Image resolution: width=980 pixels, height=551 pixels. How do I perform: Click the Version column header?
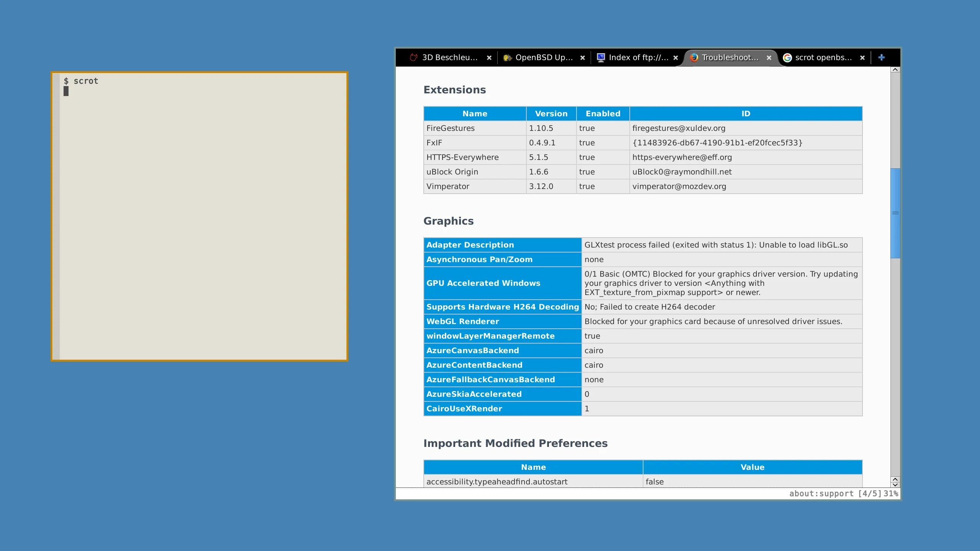tap(551, 114)
